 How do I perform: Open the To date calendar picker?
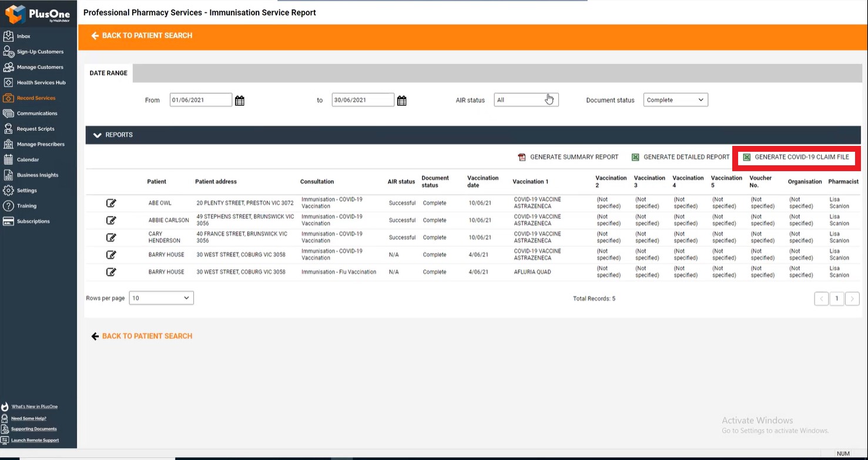(402, 101)
